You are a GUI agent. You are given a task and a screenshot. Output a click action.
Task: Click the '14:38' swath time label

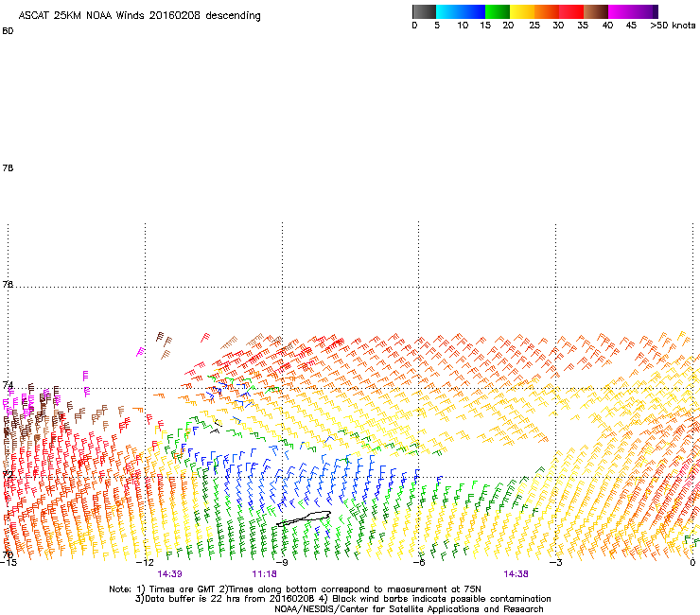click(x=516, y=574)
